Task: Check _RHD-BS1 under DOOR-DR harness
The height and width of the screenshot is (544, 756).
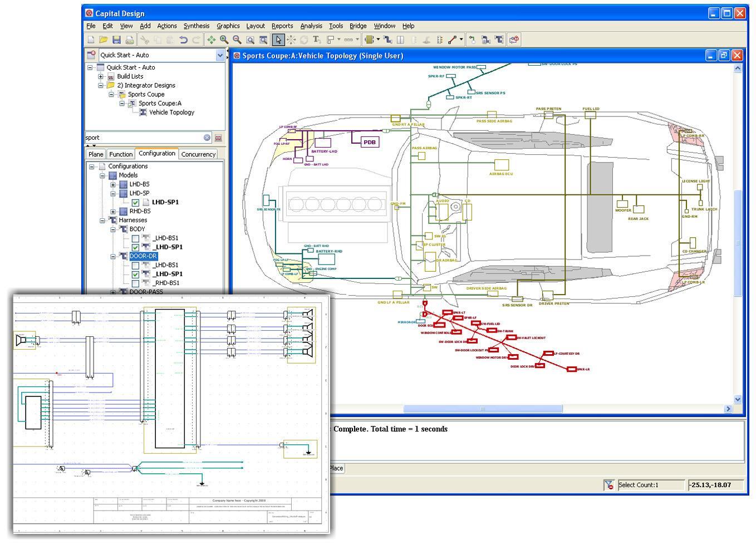Action: click(x=135, y=283)
